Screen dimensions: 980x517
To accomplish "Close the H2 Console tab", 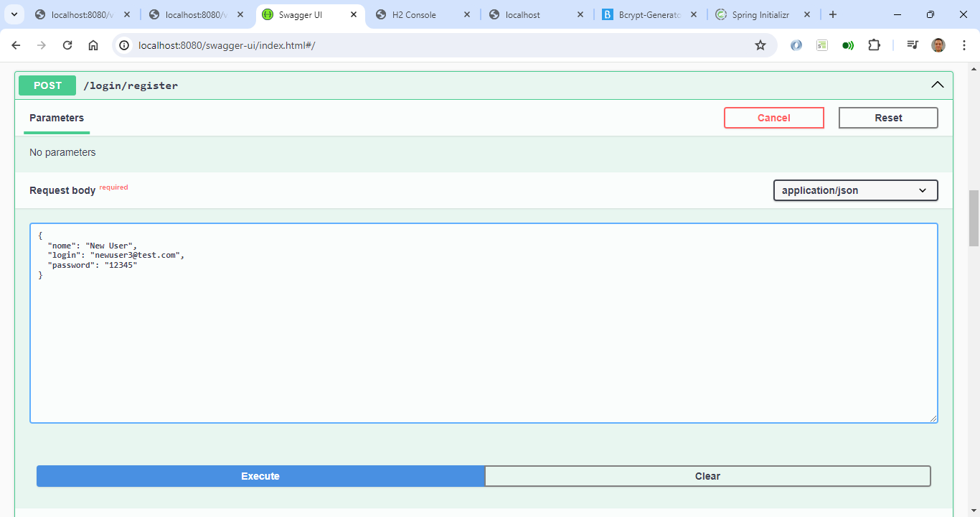I will click(467, 14).
